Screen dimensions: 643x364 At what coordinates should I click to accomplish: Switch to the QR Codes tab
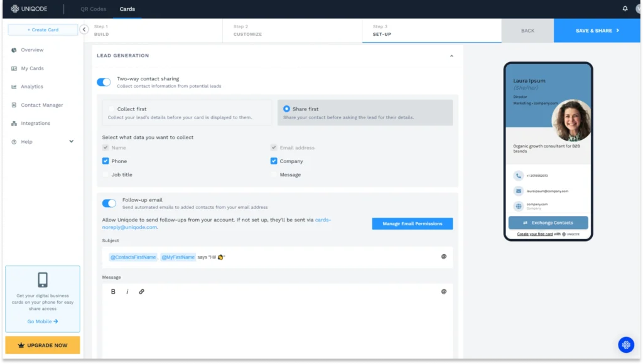[x=93, y=9]
